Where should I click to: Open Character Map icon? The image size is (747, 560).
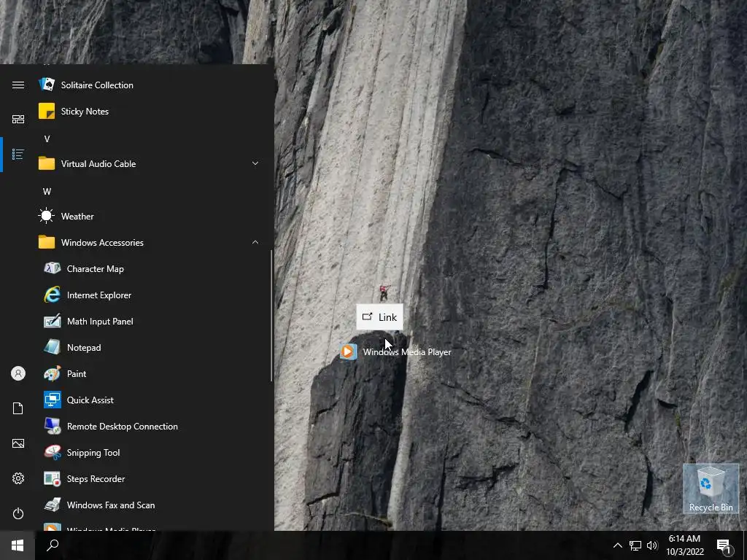coord(53,268)
